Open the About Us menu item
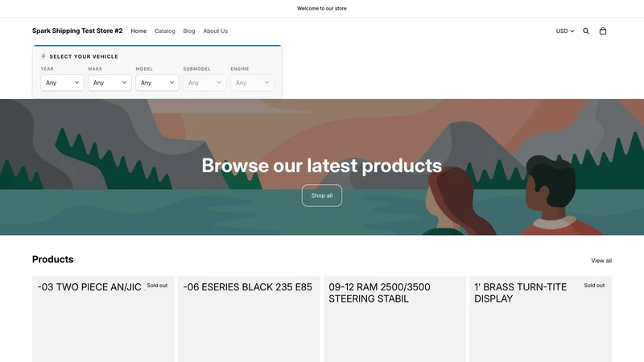644x362 pixels. tap(215, 31)
